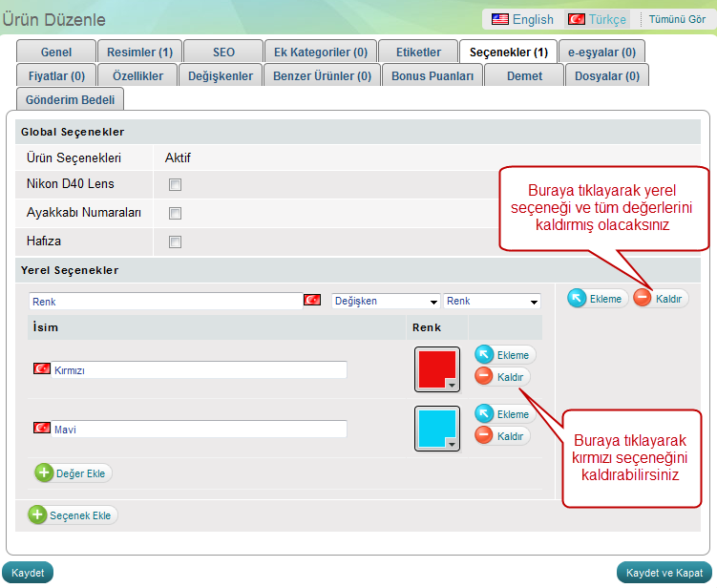Click blue arrow Ekleme icon in Kırmızı row
The height and width of the screenshot is (588, 717).
(x=484, y=355)
